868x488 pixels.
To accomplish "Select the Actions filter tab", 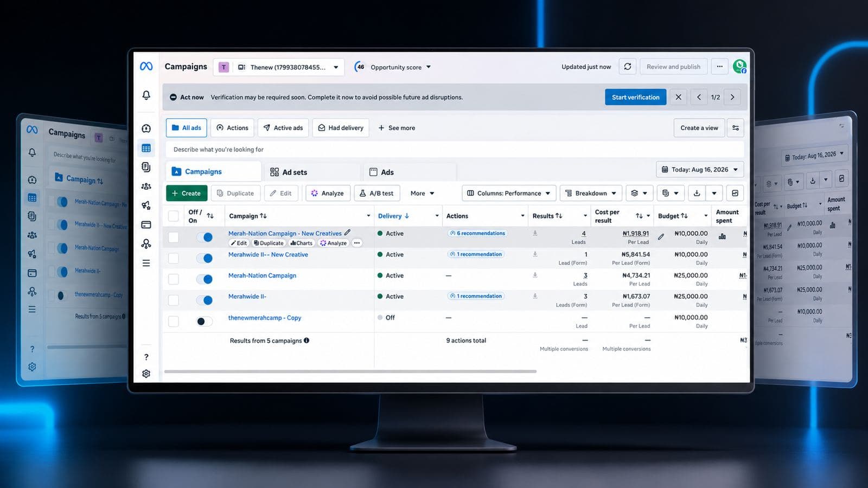I will [232, 128].
